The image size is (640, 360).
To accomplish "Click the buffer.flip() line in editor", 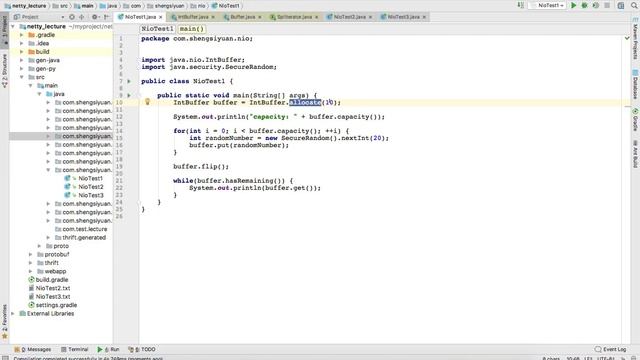I will (201, 167).
